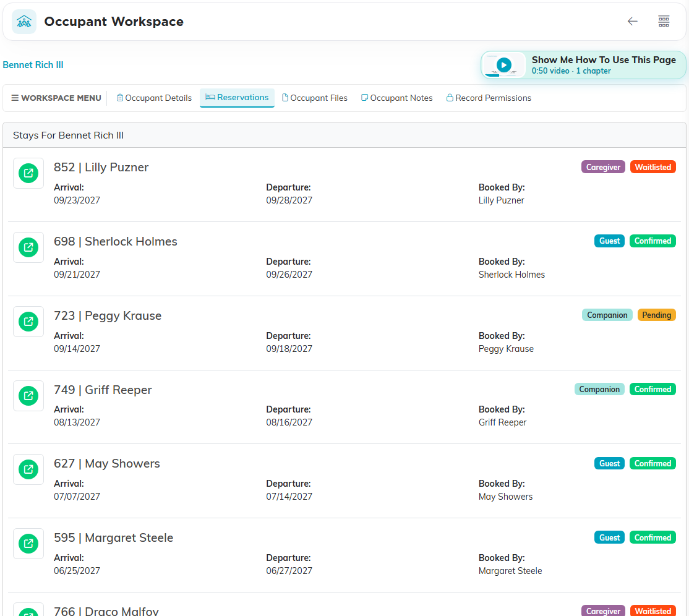Image resolution: width=689 pixels, height=616 pixels.
Task: Click Confirmed badge on Sherlock Holmes row
Action: coord(653,241)
